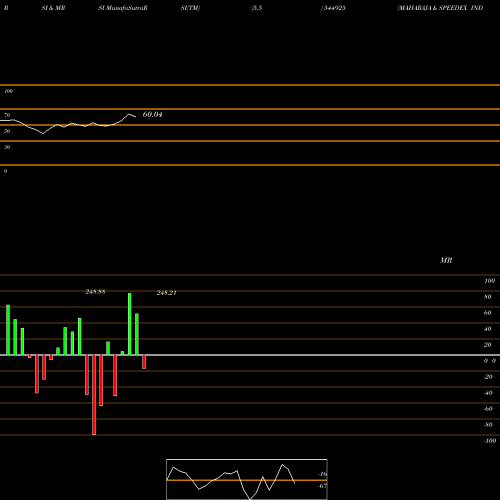This screenshot has height=500, width=500.
Task: Click the MR chart title label
Action: coord(446,260)
